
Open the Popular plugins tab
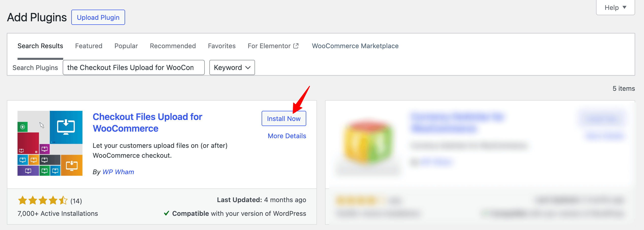click(126, 46)
